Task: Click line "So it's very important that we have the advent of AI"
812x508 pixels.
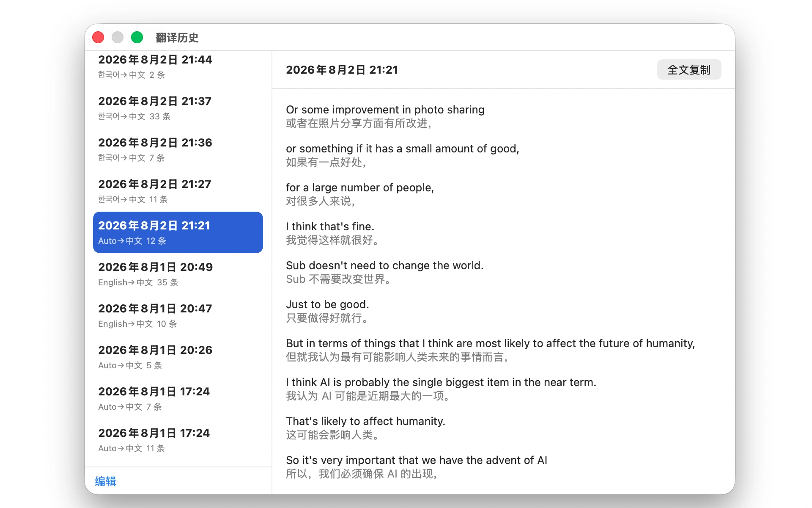Action: click(417, 460)
